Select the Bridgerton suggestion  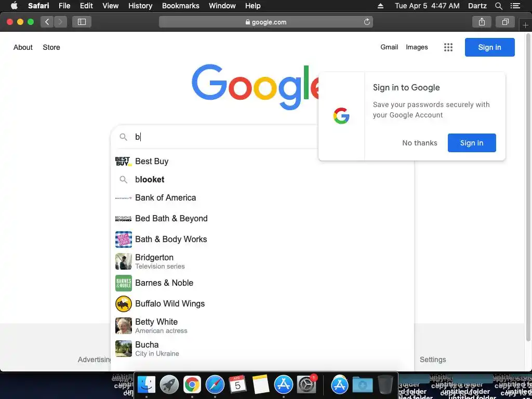(262, 261)
